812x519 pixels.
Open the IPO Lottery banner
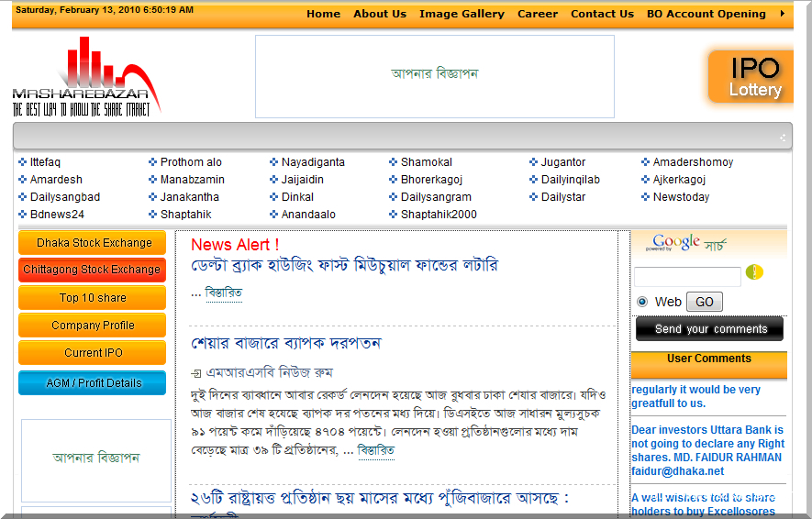[752, 77]
